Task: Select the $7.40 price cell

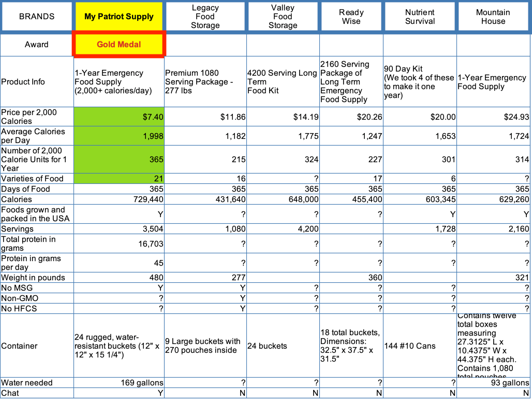Action: [x=119, y=117]
